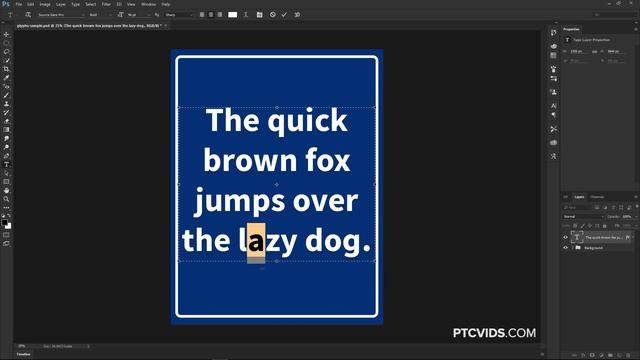Click the highlighted letter a on canvas
This screenshot has height=360, width=640.
pyautogui.click(x=256, y=240)
